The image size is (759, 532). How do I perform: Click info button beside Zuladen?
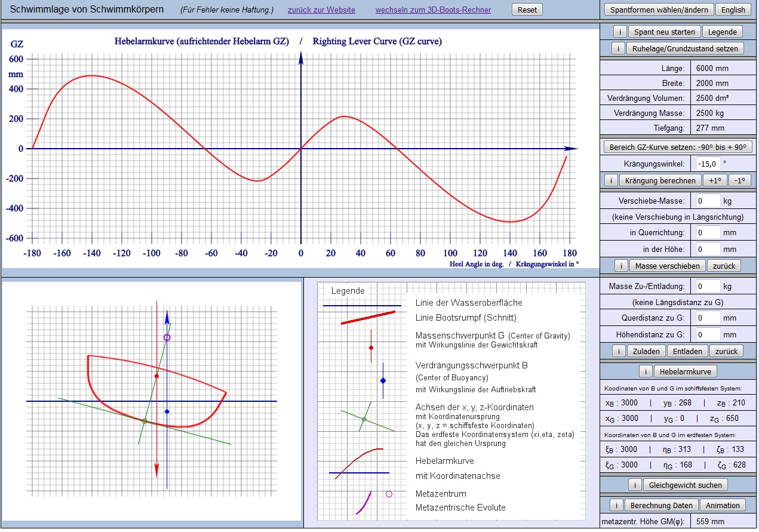pyautogui.click(x=619, y=351)
